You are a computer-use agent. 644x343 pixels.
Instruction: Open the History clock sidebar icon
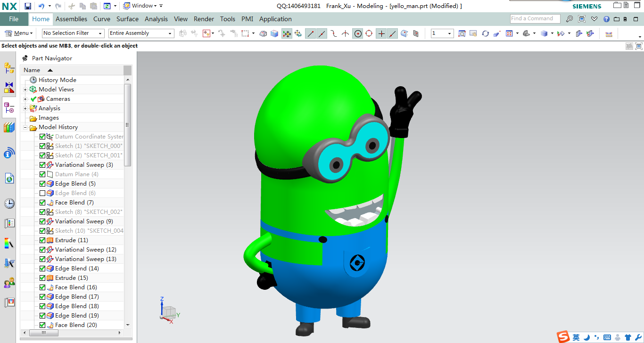pos(9,204)
